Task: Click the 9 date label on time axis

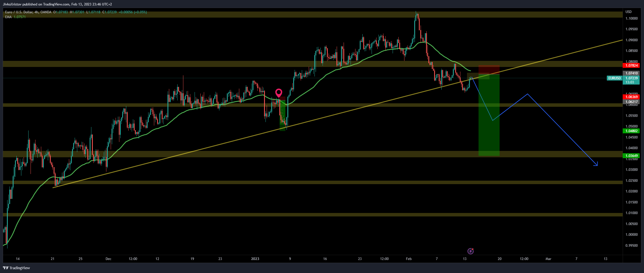Action: [x=290, y=259]
